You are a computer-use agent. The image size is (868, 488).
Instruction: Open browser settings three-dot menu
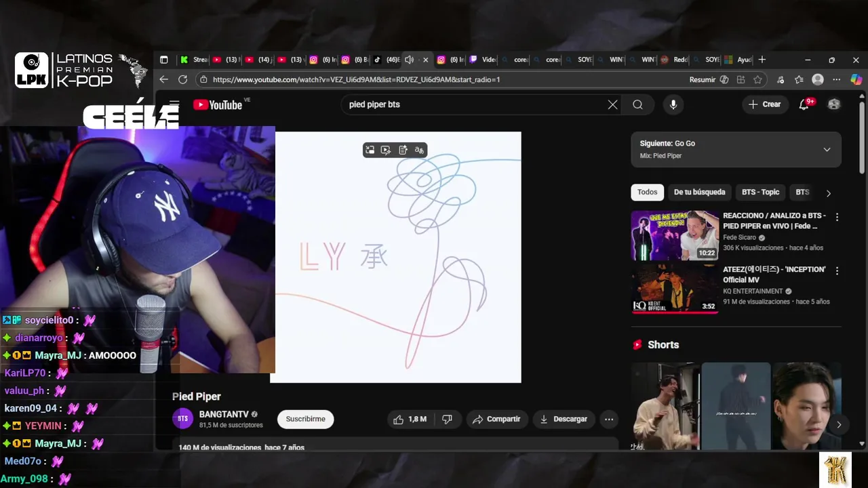837,79
